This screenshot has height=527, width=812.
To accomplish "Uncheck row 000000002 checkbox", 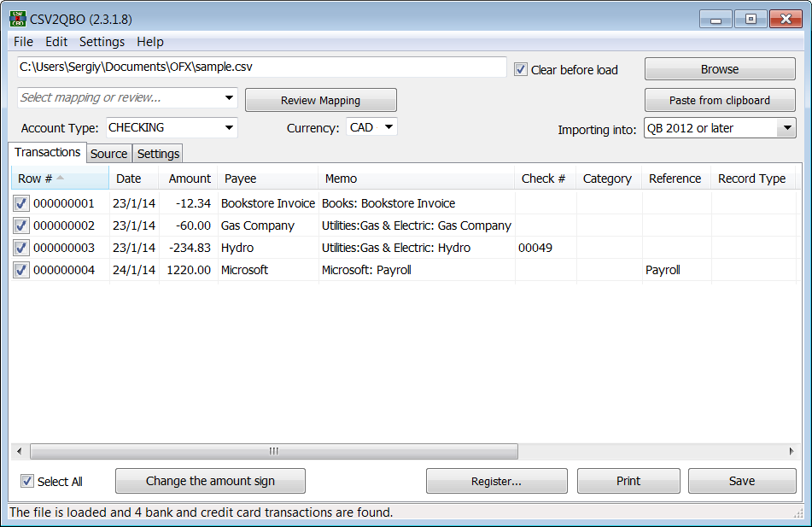I will pos(21,225).
